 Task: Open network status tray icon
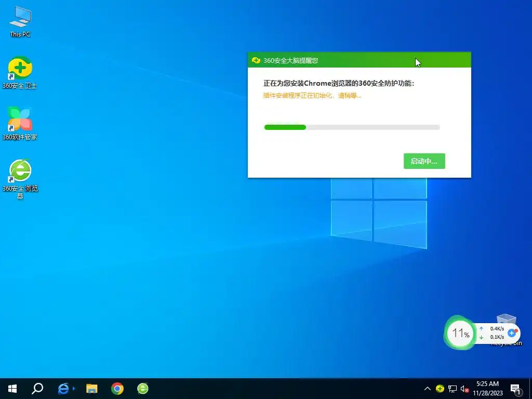click(x=453, y=389)
